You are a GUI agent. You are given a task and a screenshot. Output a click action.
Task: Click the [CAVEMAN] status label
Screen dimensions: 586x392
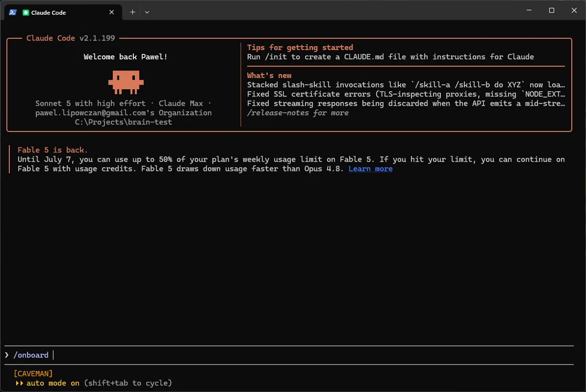pyautogui.click(x=33, y=374)
